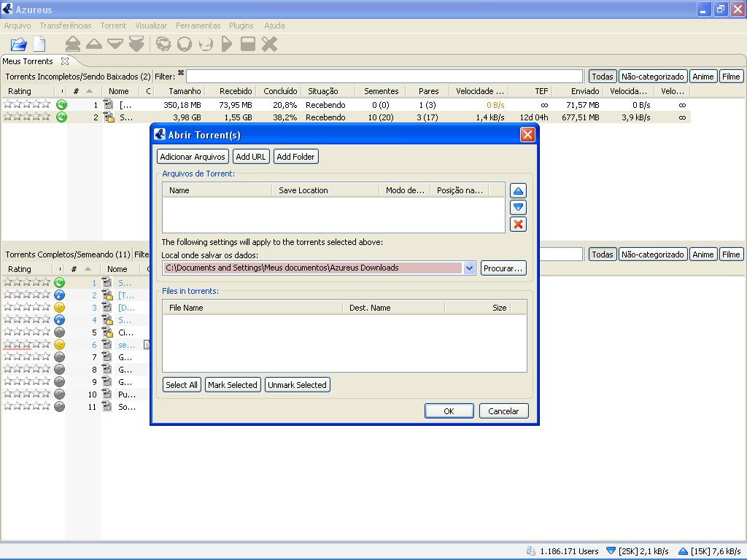The width and height of the screenshot is (747, 560).
Task: Click the start/play torrent toolbar icon
Action: tap(227, 44)
